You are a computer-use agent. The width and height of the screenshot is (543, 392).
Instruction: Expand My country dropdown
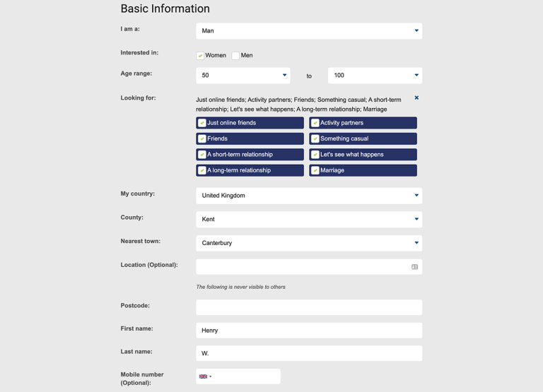pos(309,196)
